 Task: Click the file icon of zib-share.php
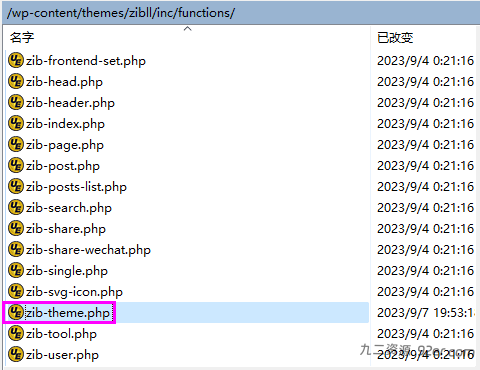click(16, 229)
